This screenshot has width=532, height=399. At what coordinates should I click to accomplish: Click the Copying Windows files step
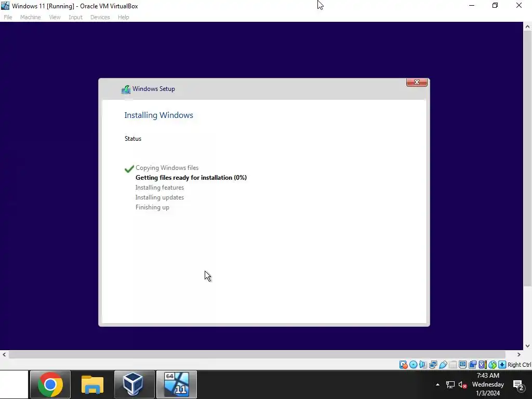(167, 168)
